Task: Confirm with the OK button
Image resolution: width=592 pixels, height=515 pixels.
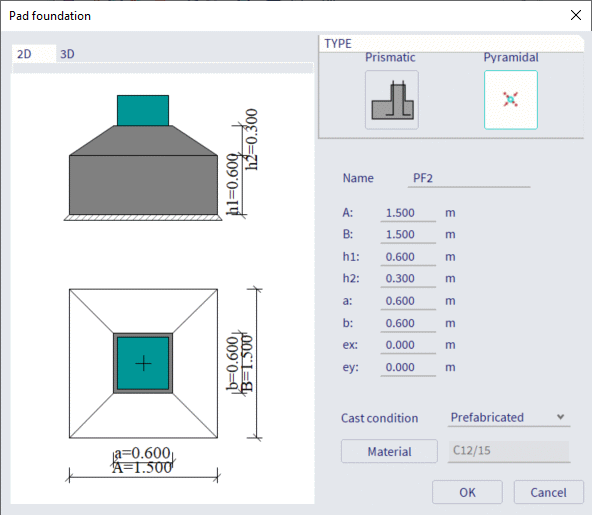Action: (x=467, y=492)
